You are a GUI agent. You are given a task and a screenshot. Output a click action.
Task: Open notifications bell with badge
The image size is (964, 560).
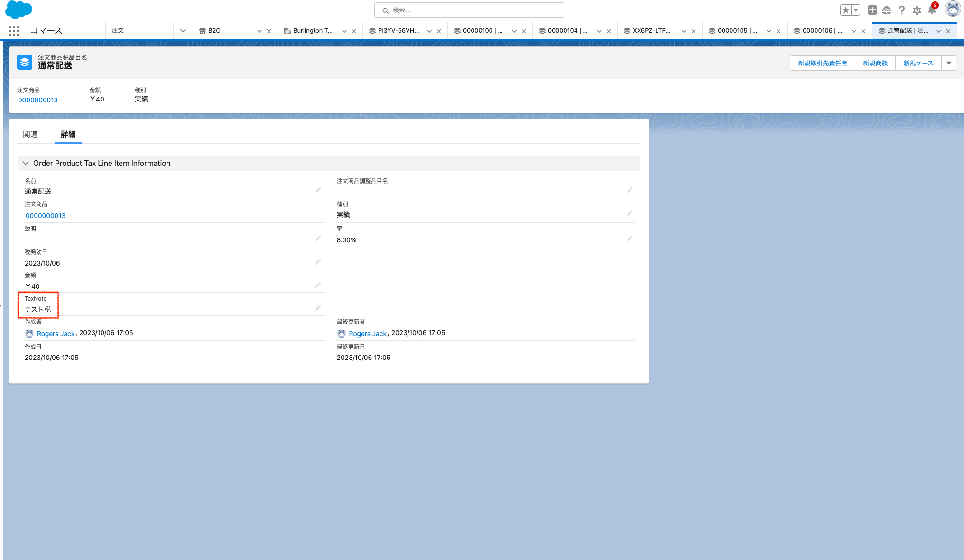932,10
